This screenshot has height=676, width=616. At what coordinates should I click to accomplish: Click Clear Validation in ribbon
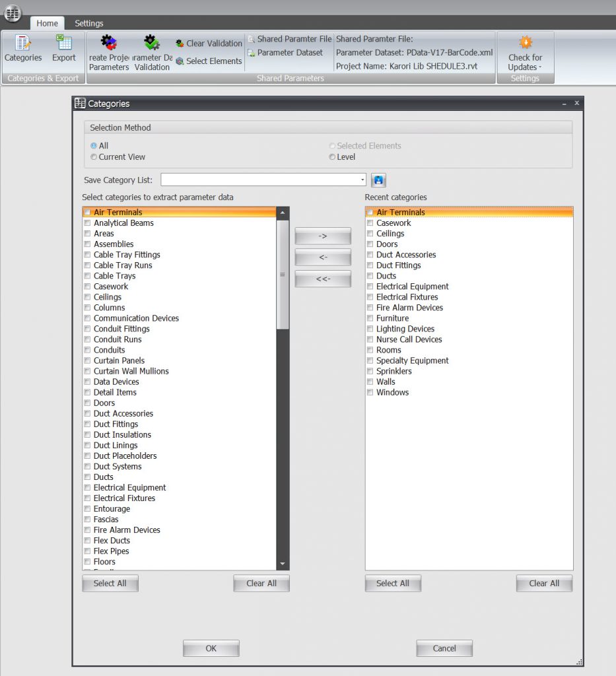point(209,44)
